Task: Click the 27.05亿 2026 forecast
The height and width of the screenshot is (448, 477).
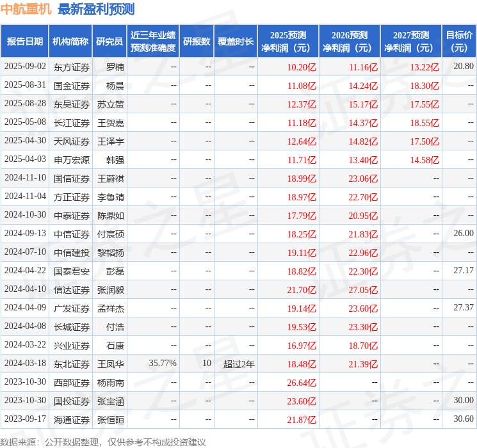Action: [x=363, y=290]
